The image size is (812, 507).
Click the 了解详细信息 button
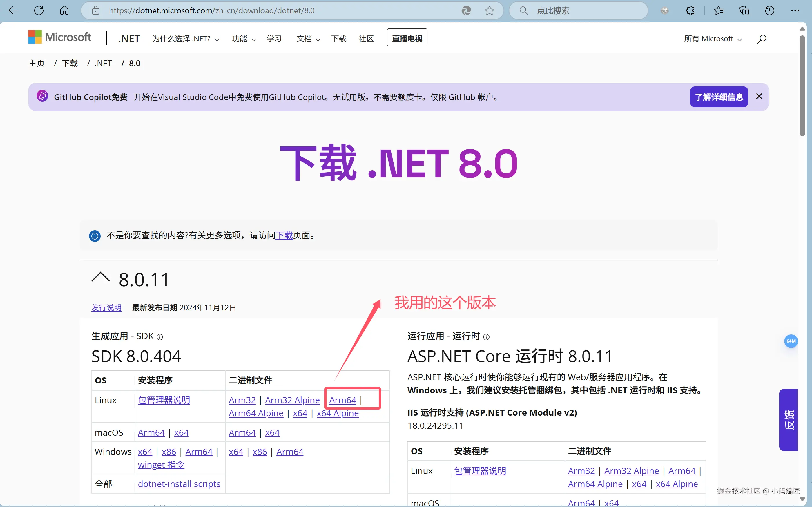719,97
